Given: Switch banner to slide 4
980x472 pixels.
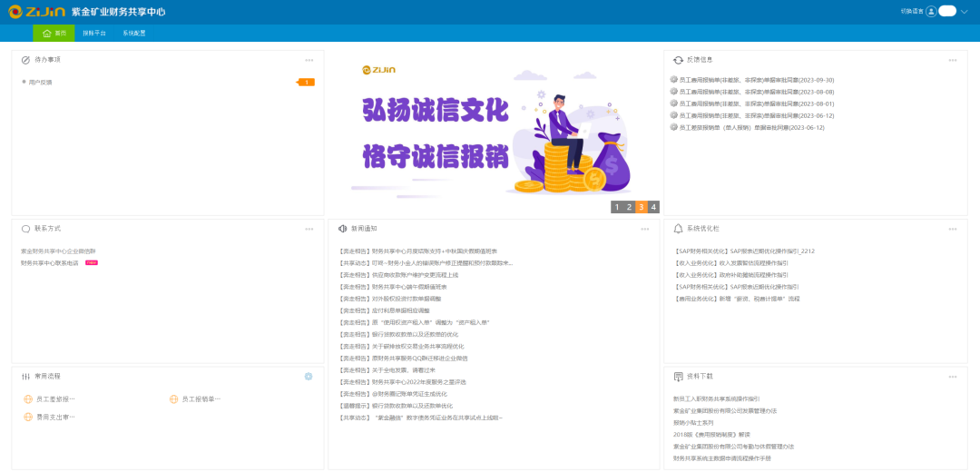Looking at the screenshot, I should click(x=653, y=207).
